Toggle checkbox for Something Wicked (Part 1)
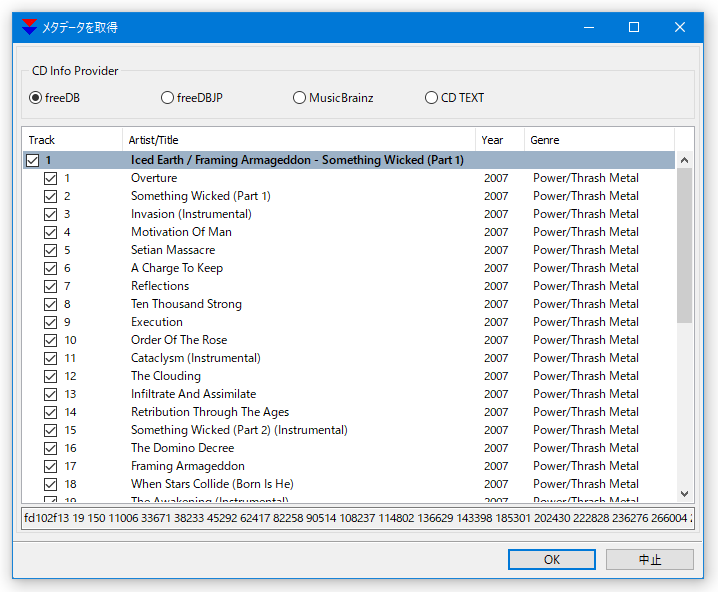This screenshot has height=592, width=718. pyautogui.click(x=50, y=196)
